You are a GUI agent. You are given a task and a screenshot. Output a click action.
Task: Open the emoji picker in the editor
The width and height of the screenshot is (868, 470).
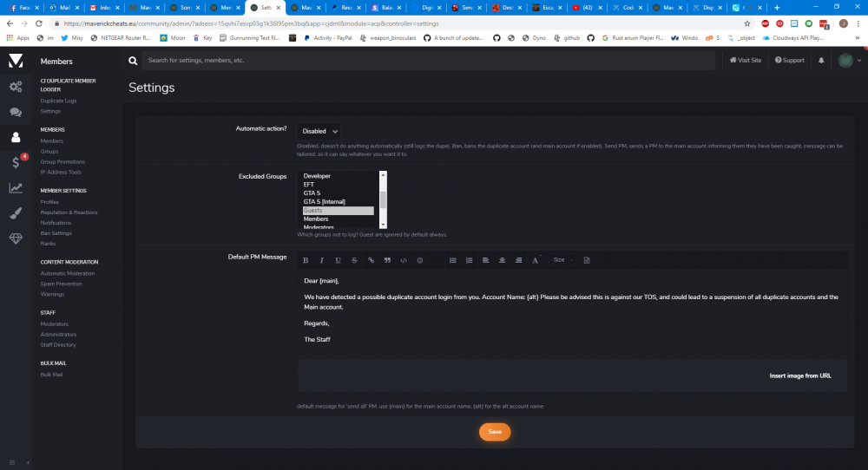click(420, 260)
